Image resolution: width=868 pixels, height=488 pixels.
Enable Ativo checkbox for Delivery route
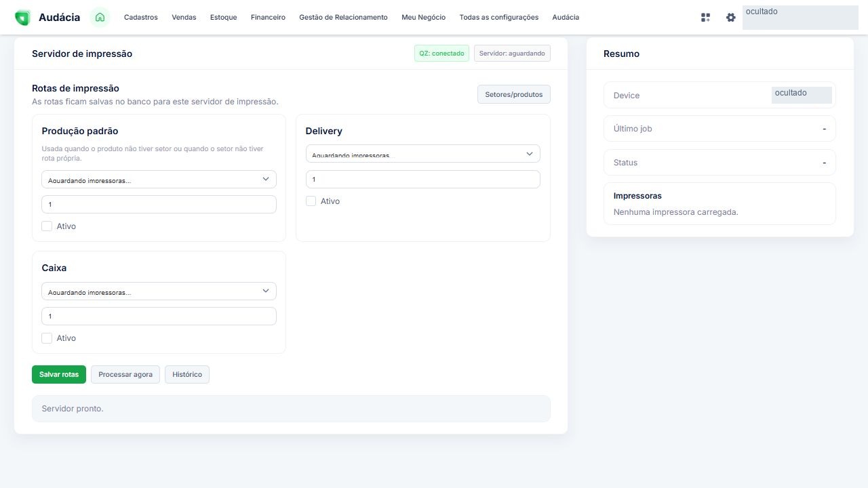(311, 201)
